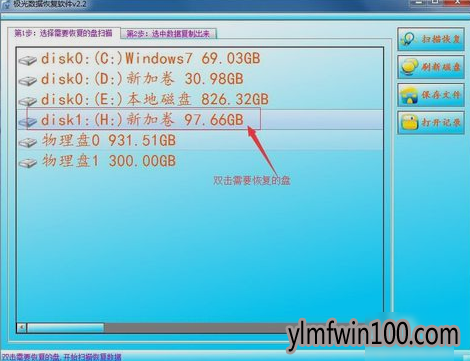
Task: Switch to the 第1步 select disk tab
Action: pos(63,33)
